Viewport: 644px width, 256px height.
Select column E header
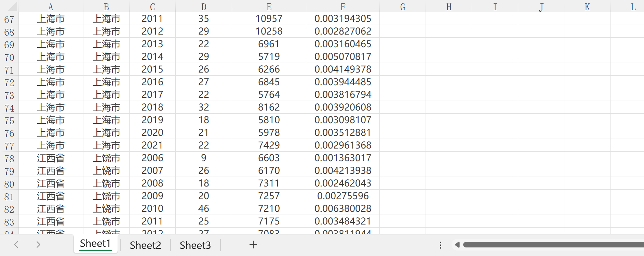click(269, 7)
